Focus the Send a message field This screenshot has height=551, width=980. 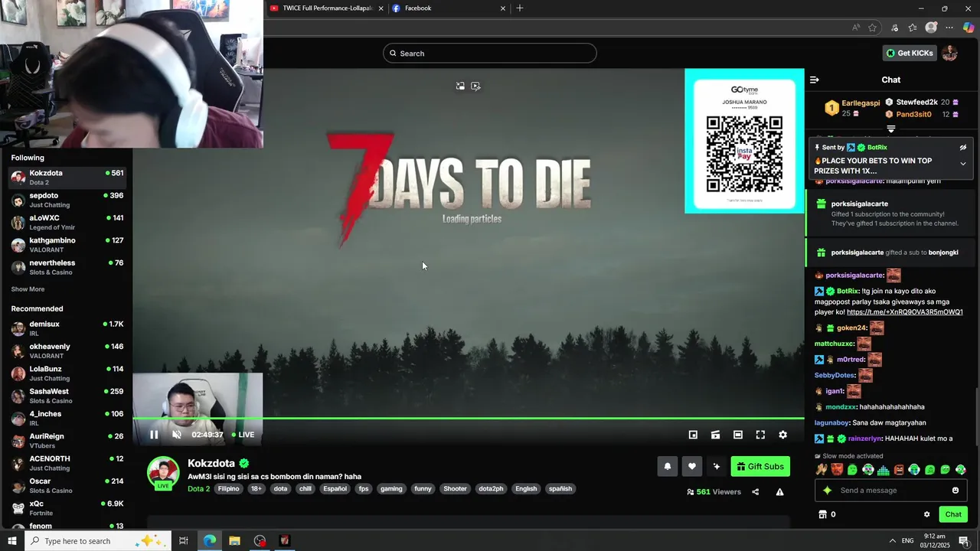892,491
